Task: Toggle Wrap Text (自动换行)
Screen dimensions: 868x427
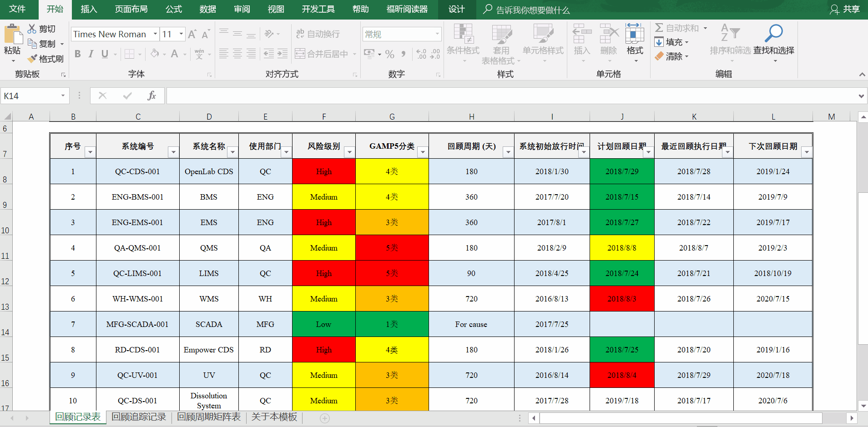Action: pos(318,34)
